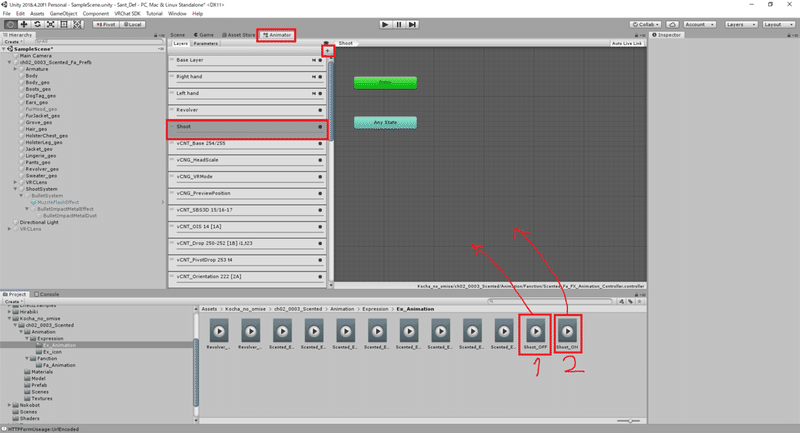Screen dimensions: 800x433
Task: Click Animation in asset breadcrumb
Action: (342, 309)
